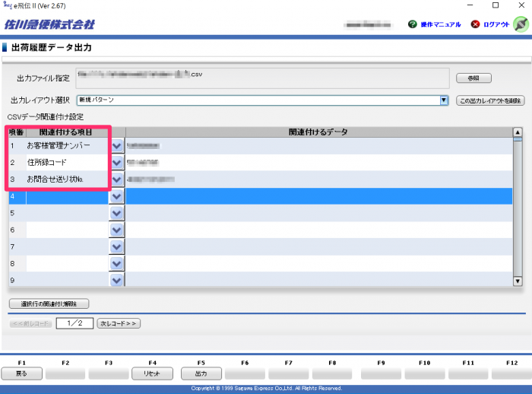Viewport: 532px width, 394px height.
Task: Select the 住所録コード cell
Action: (x=67, y=163)
